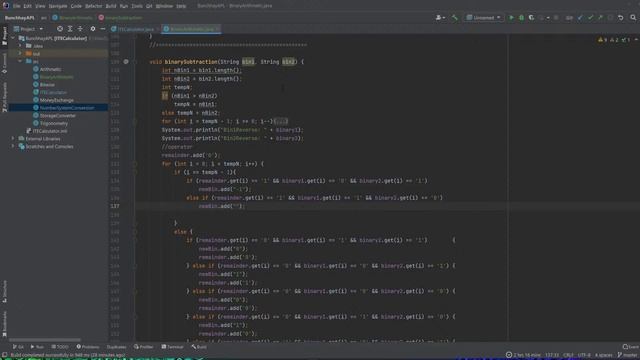The width and height of the screenshot is (640, 360).
Task: Collapse the src folder node
Action: [x=20, y=61]
